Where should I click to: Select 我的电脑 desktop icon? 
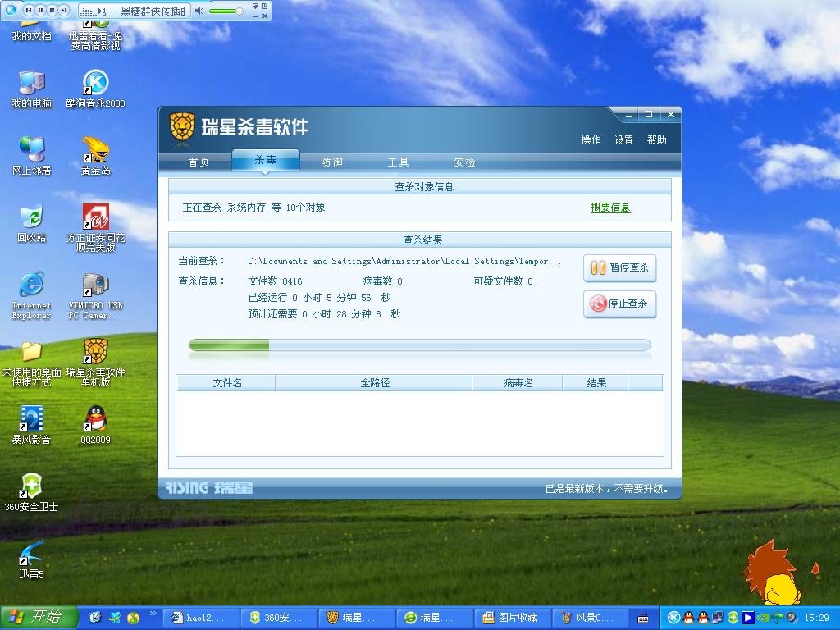[x=32, y=89]
